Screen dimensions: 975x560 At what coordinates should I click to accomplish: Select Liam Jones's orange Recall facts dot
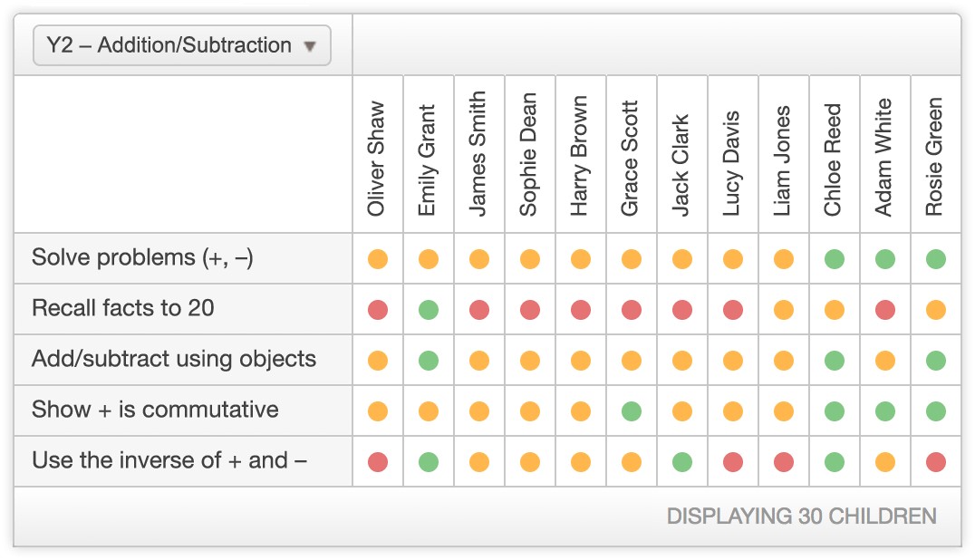click(x=784, y=310)
